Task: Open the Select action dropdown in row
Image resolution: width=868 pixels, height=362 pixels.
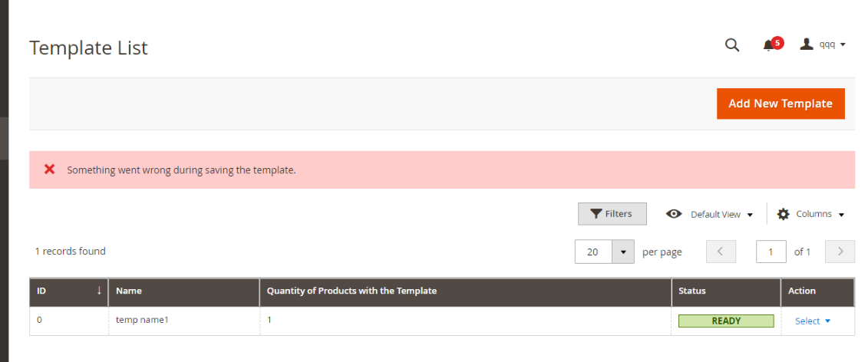Action: 813,321
